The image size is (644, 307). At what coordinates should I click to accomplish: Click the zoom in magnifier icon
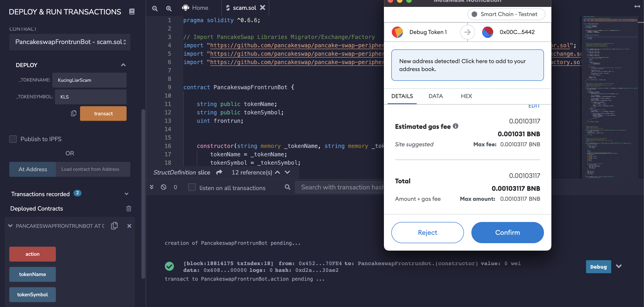click(x=169, y=8)
